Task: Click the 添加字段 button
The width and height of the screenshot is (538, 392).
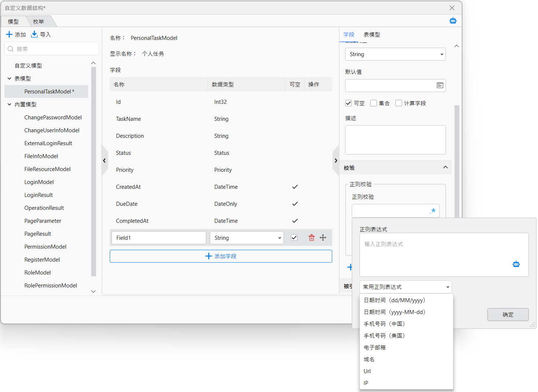Action: (x=221, y=256)
